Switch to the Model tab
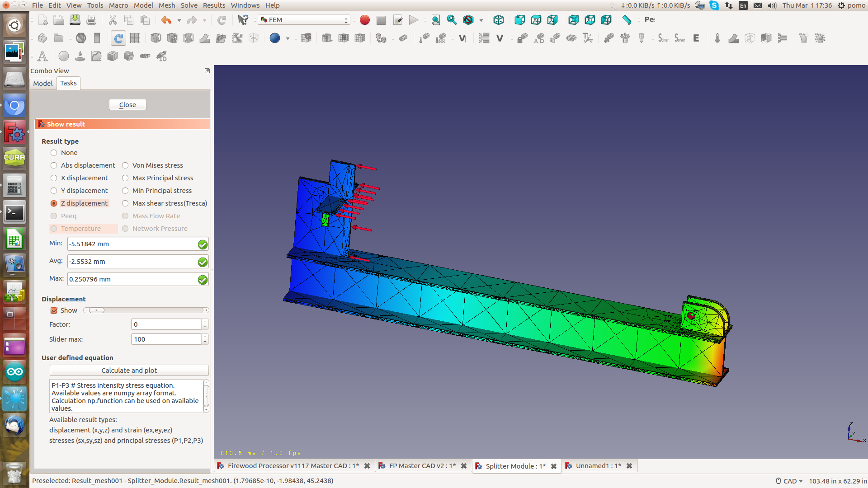Screen dimensions: 868x488 point(43,83)
